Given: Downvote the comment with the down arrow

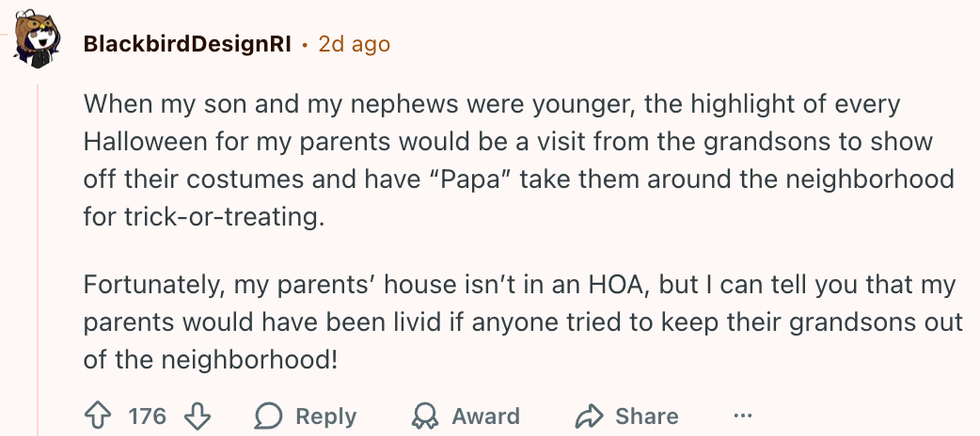Looking at the screenshot, I should [198, 416].
